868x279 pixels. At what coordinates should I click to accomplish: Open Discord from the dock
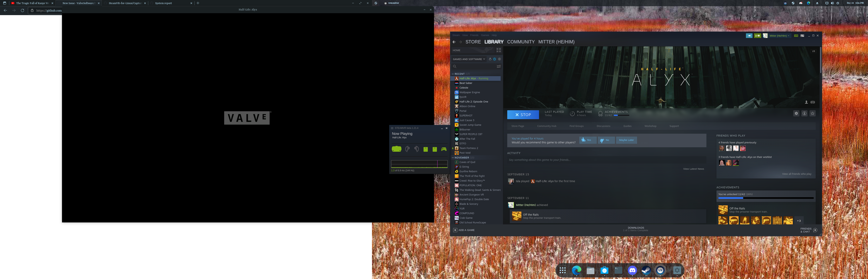coord(632,270)
